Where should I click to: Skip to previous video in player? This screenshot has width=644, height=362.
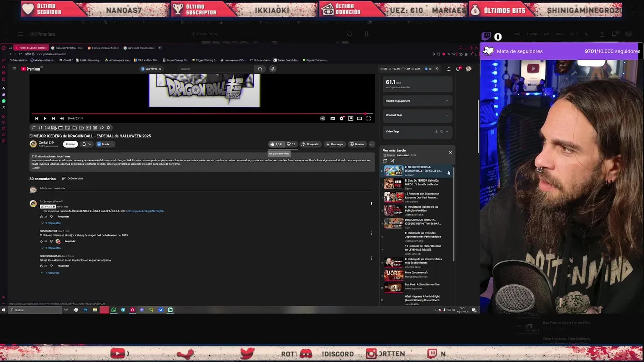[x=36, y=118]
